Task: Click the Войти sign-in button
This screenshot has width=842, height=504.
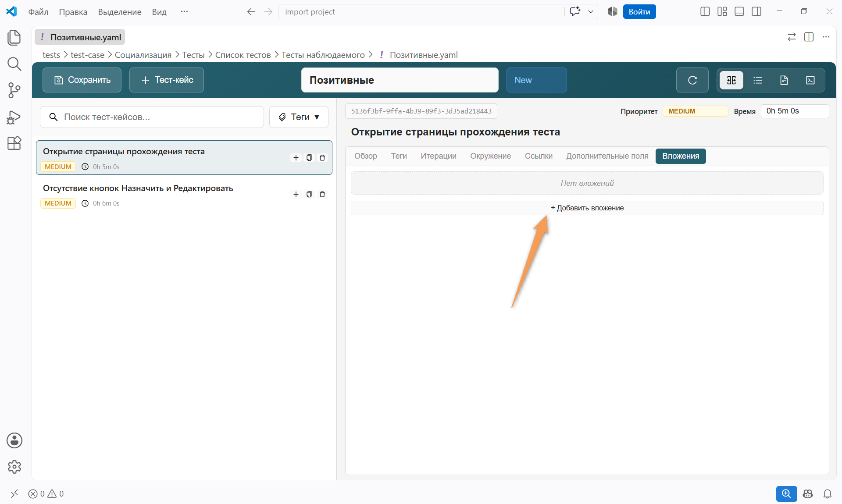Action: (x=639, y=12)
